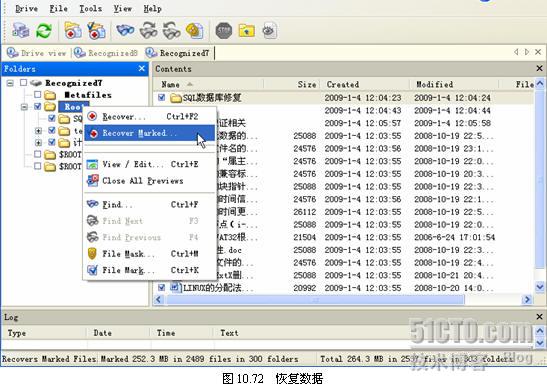The image size is (547, 385).
Task: Click the red Stop sign toolbar icon
Action: point(224,31)
